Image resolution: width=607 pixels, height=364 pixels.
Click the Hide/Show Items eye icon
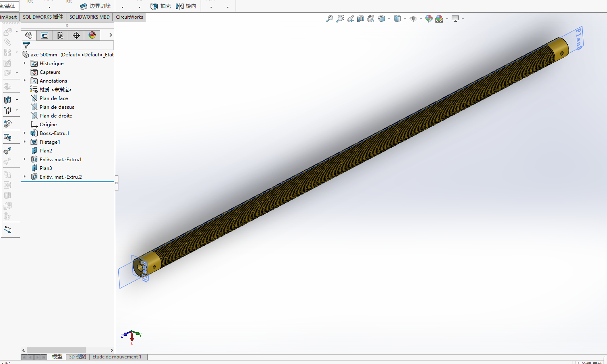pos(413,19)
